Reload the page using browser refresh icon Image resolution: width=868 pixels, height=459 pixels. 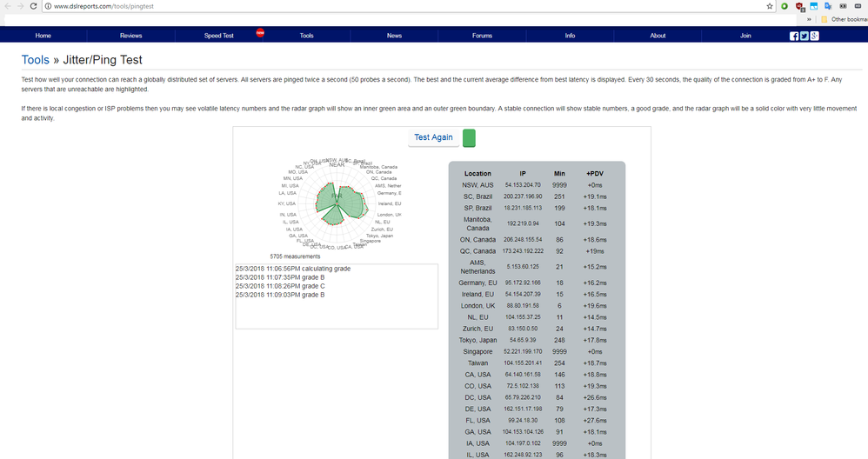click(33, 6)
